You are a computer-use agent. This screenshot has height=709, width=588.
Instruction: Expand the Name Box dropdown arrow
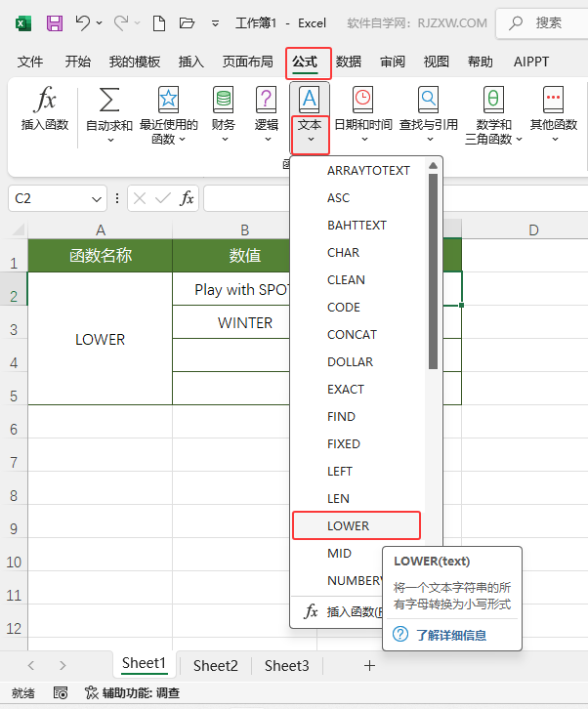(x=97, y=199)
